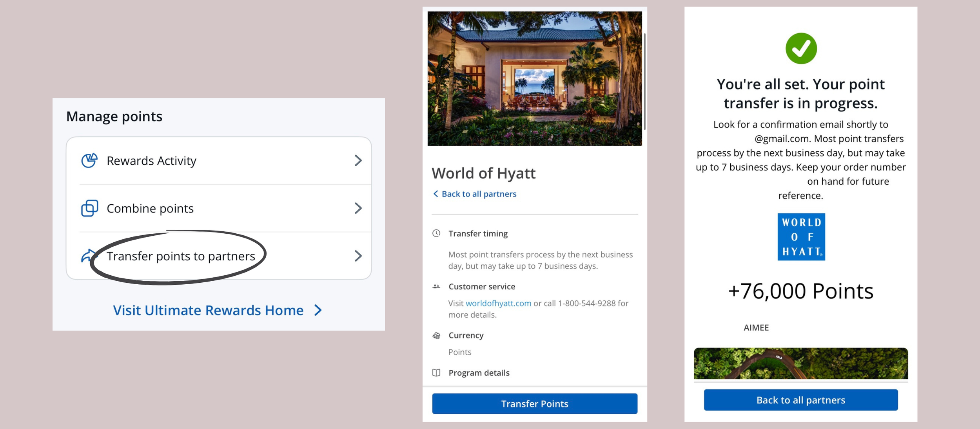
Task: Click the green checkmark success icon
Action: pos(801,49)
